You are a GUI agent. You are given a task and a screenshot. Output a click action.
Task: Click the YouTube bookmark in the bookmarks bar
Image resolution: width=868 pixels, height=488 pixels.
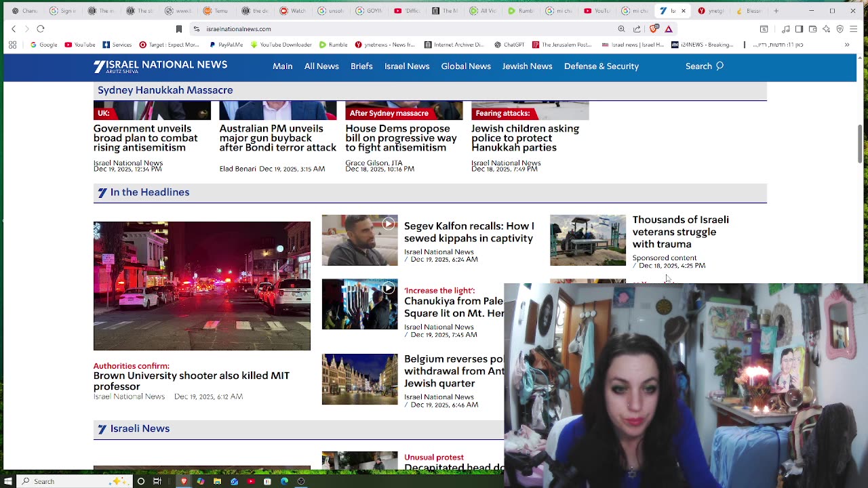coord(80,45)
